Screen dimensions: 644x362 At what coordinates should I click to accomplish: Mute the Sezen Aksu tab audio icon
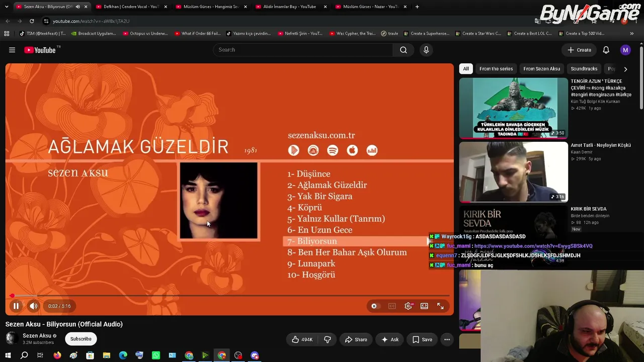click(77, 7)
